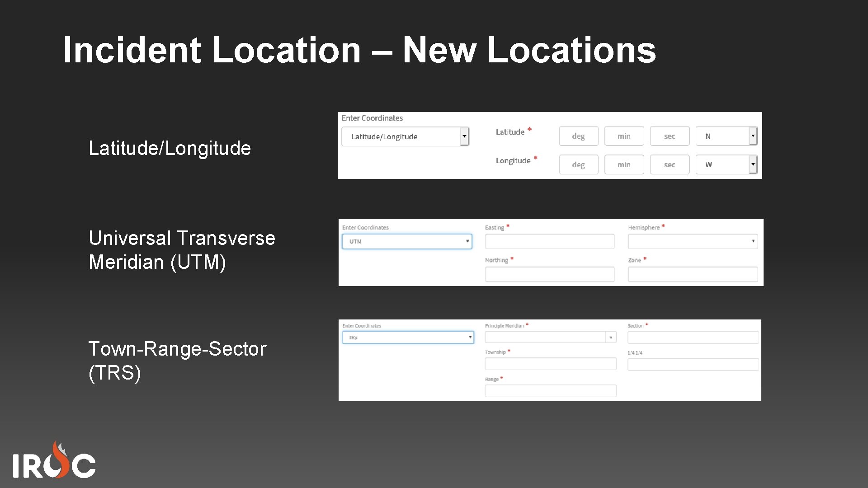Image resolution: width=868 pixels, height=488 pixels.
Task: Click the 1/4 1/4 input field
Action: [x=693, y=364]
